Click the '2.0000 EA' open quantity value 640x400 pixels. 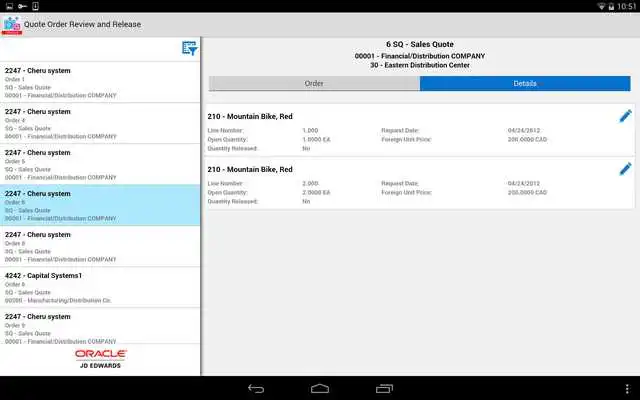pyautogui.click(x=316, y=192)
